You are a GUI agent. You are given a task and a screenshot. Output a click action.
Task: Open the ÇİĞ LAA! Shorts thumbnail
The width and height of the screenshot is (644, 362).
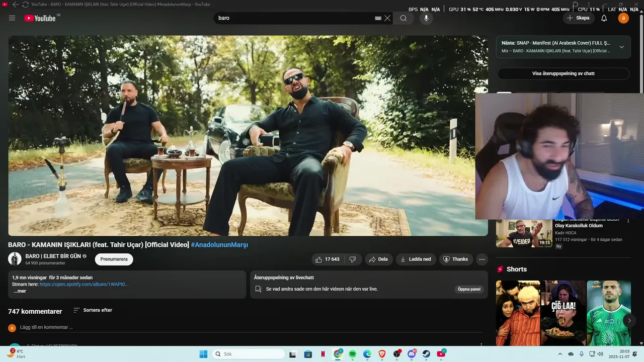[x=563, y=313]
